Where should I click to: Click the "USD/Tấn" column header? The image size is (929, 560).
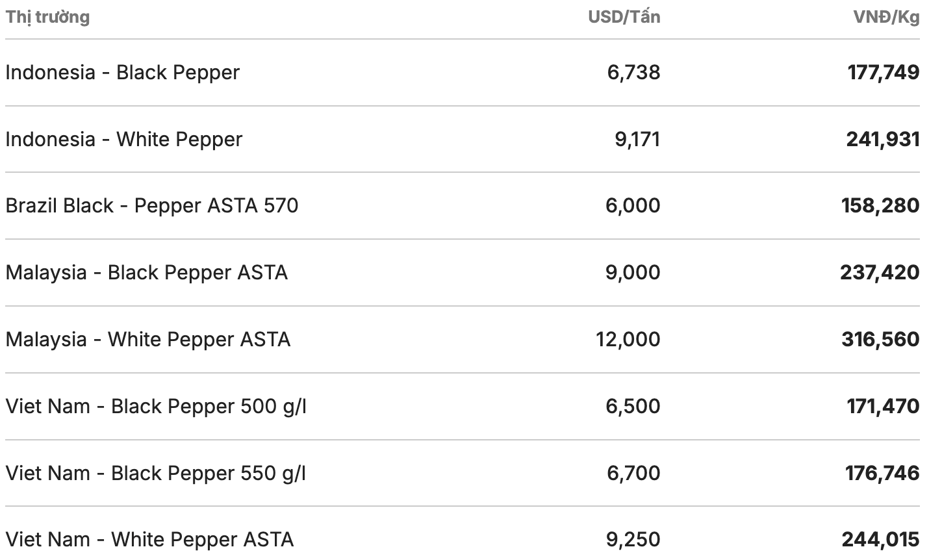(624, 17)
